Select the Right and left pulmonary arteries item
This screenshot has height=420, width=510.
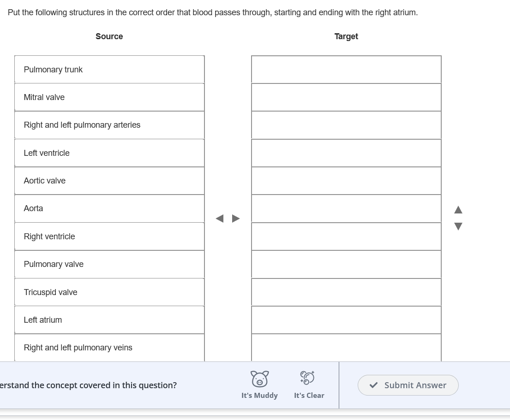109,125
